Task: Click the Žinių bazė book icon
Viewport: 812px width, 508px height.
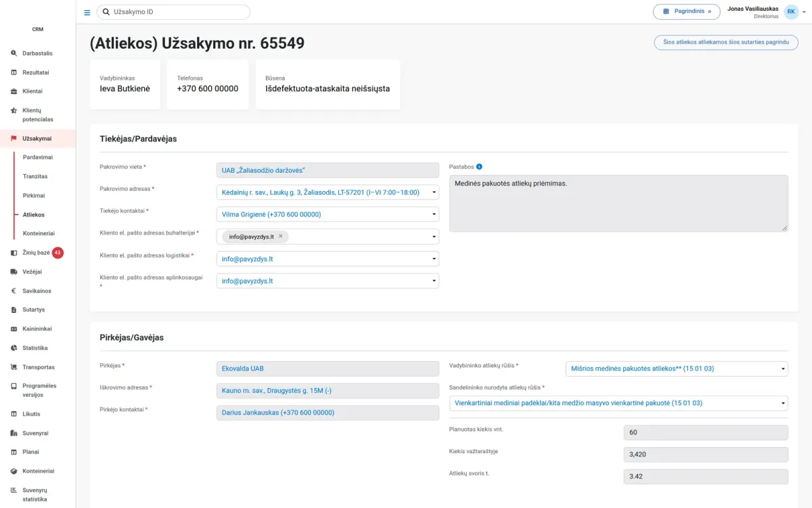Action: 14,253
